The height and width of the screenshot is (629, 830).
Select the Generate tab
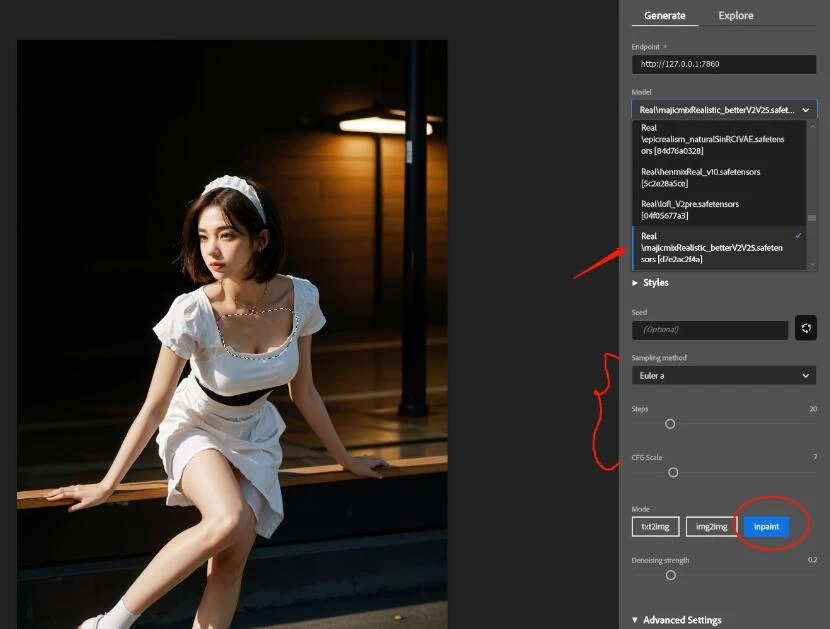[665, 16]
